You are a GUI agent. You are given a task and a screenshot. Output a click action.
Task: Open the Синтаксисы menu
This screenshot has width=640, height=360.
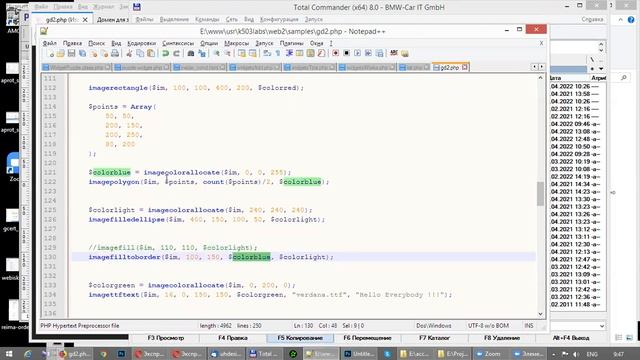178,43
